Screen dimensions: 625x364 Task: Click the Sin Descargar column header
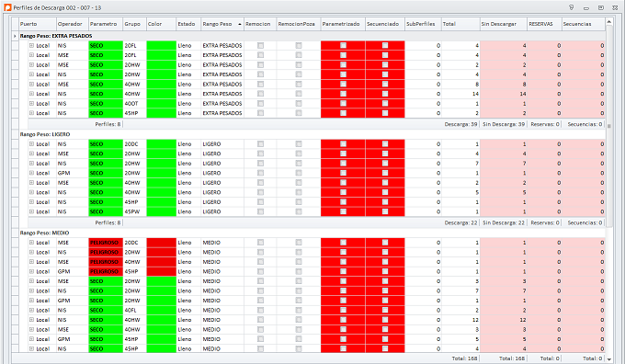tap(504, 24)
